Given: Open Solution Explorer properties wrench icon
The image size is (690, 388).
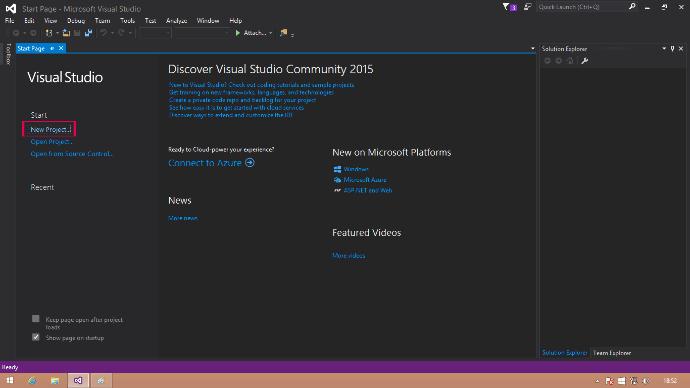Looking at the screenshot, I should click(x=584, y=61).
